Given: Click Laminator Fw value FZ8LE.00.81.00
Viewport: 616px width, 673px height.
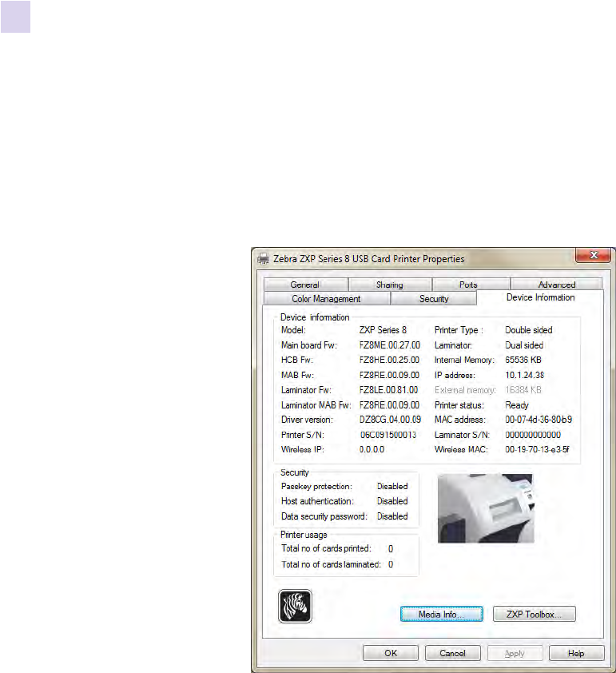Looking at the screenshot, I should point(388,390).
